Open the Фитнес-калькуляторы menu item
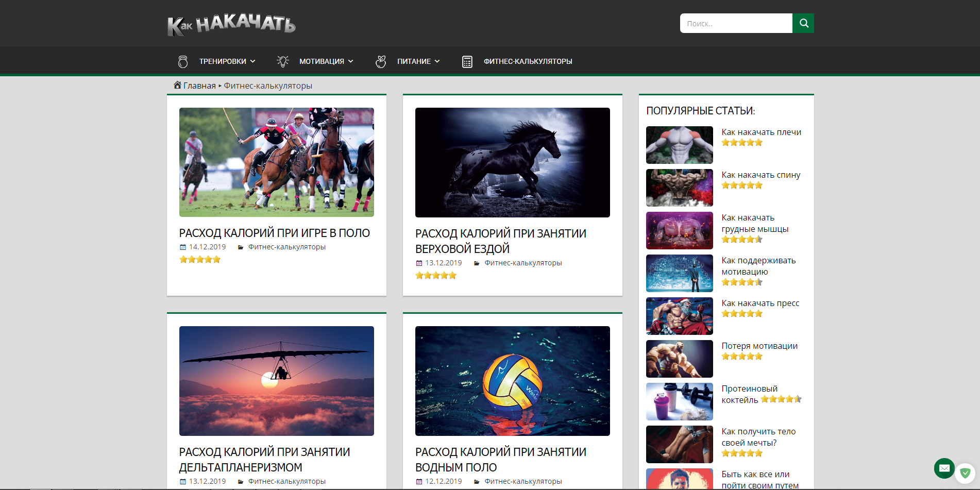 (528, 61)
